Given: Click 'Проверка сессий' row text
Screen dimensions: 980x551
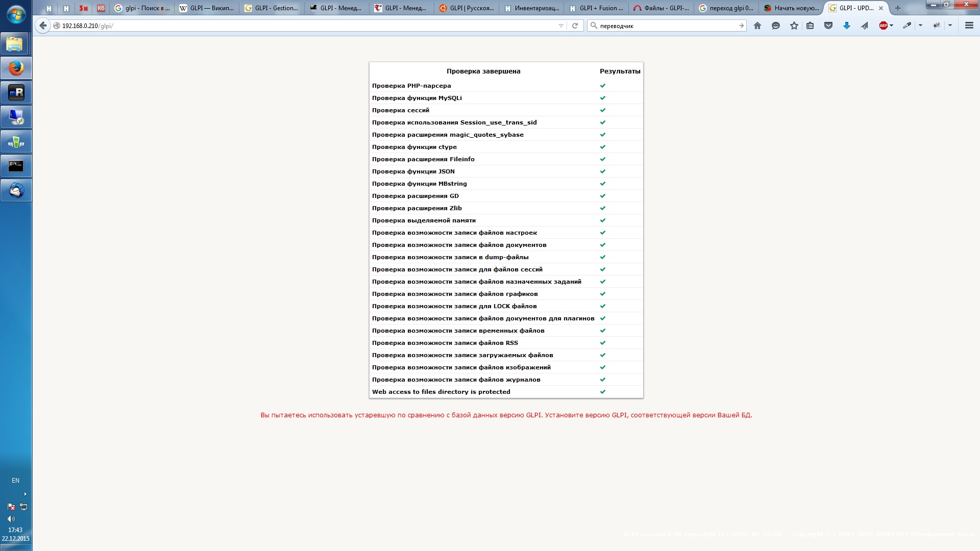Looking at the screenshot, I should click(x=401, y=110).
